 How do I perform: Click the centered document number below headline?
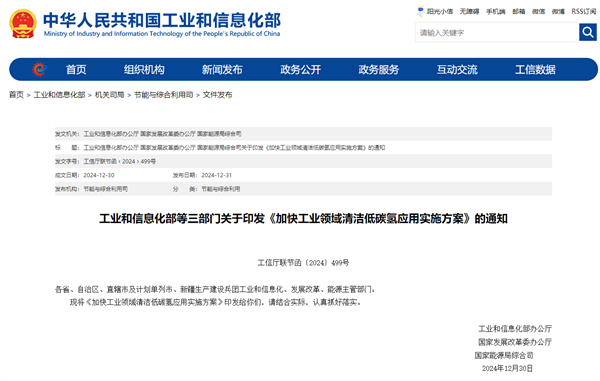tap(303, 263)
